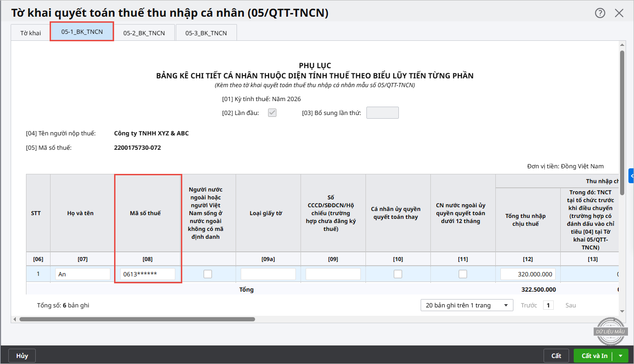Click the Hủy button
Image resolution: width=634 pixels, height=364 pixels.
pyautogui.click(x=22, y=356)
